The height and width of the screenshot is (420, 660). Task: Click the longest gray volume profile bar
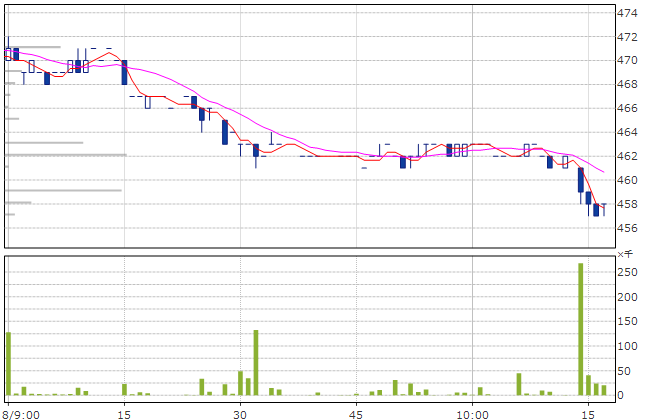coord(66,155)
